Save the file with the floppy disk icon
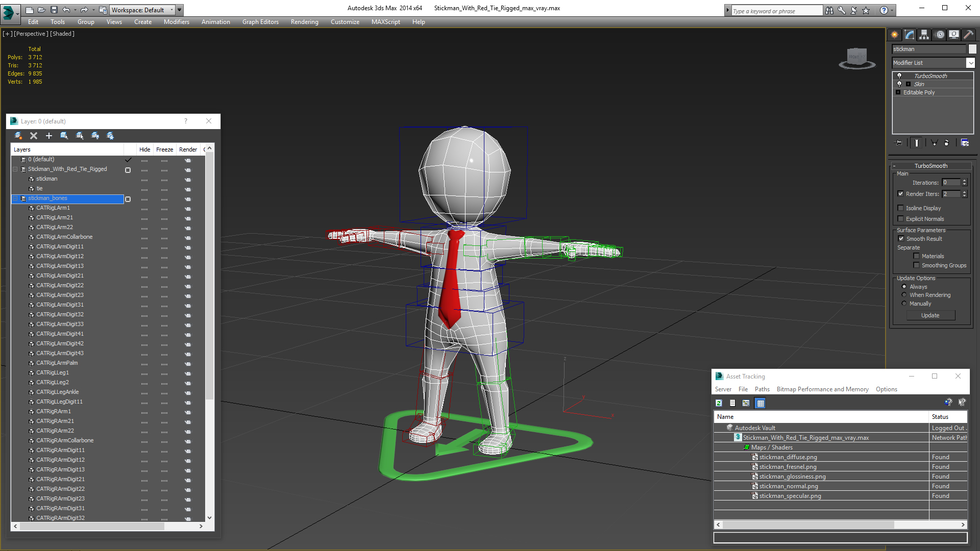This screenshot has width=980, height=551. click(x=54, y=10)
